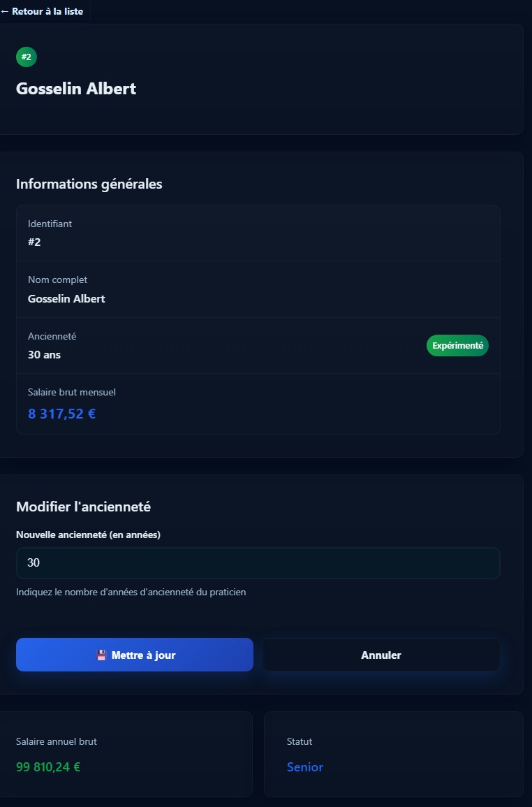532x807 pixels.
Task: Click the Statut card label
Action: 300,741
